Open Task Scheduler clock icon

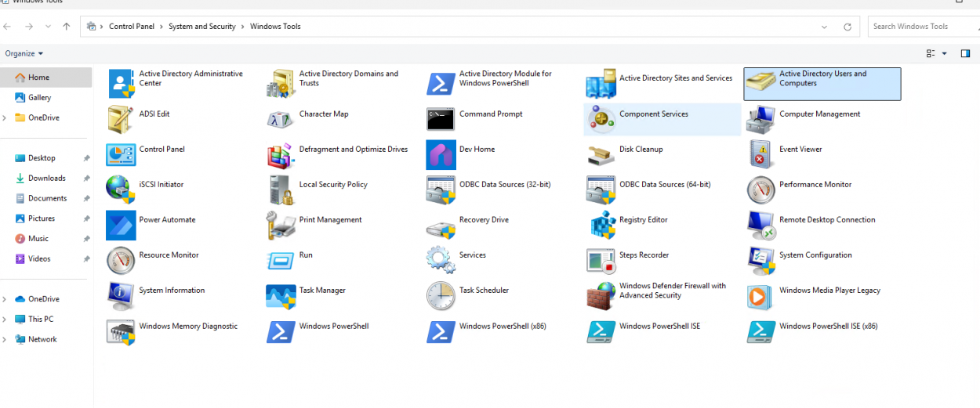point(441,295)
